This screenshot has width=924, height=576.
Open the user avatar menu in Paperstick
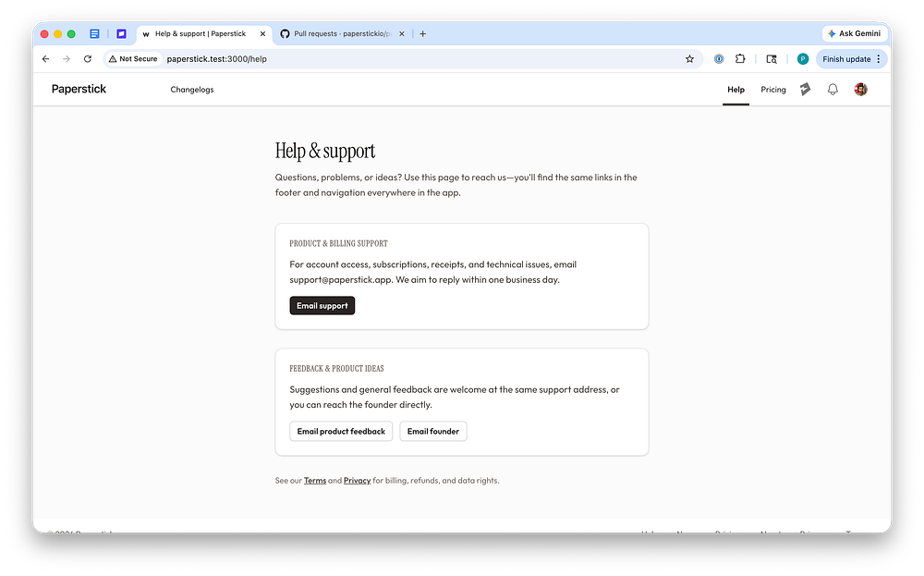861,89
